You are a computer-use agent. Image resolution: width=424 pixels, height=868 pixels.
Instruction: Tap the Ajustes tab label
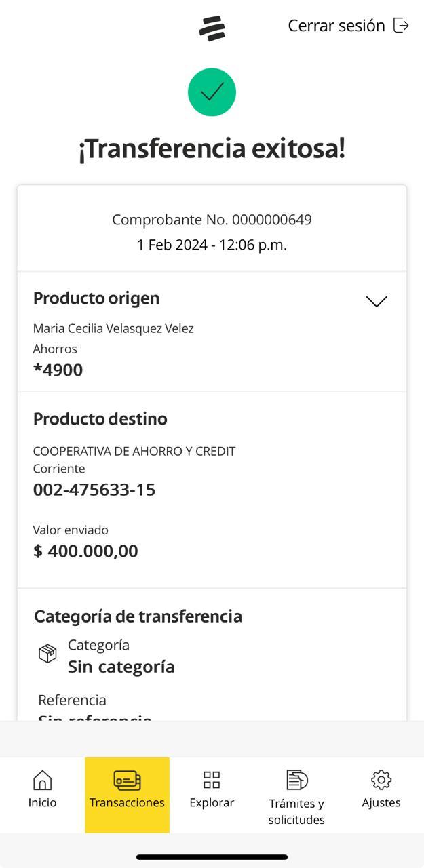coord(381,803)
